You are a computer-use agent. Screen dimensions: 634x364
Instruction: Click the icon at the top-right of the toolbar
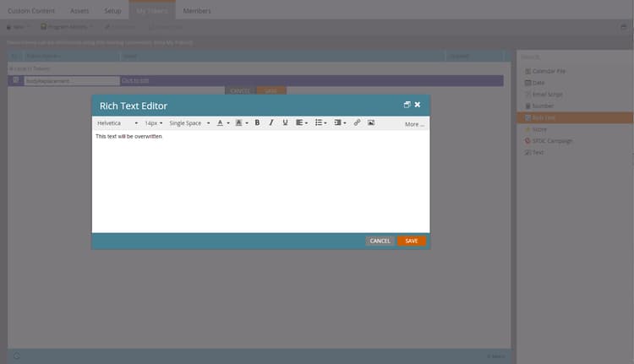pyautogui.click(x=624, y=27)
